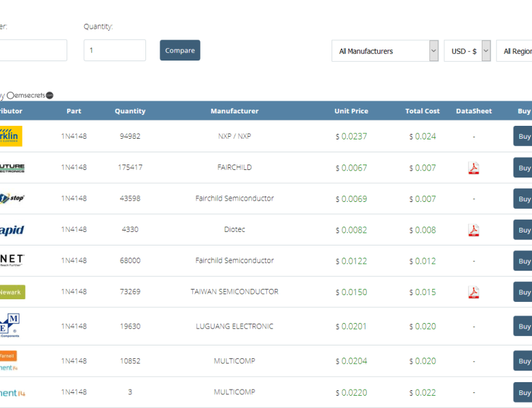Sort by the Quantity column header
Image resolution: width=532 pixels, height=408 pixels.
point(130,111)
